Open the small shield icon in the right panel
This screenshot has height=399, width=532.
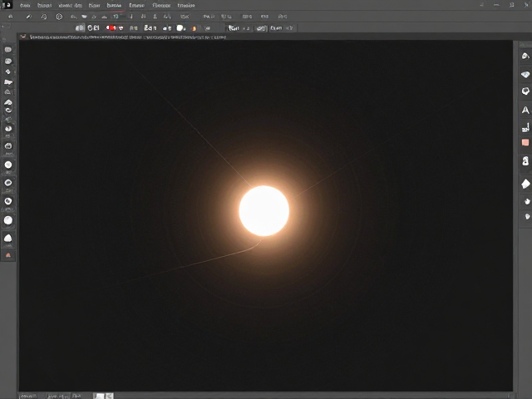click(527, 216)
